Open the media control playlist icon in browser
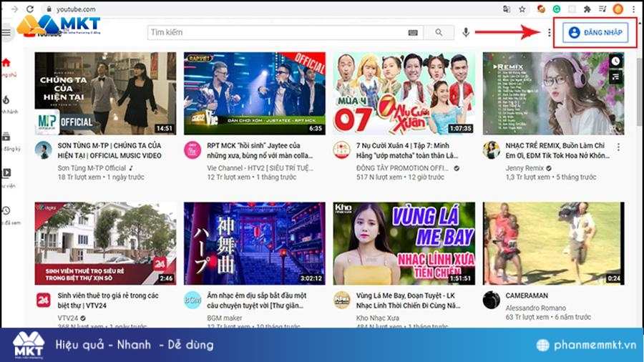The width and height of the screenshot is (644, 362). pos(602,9)
